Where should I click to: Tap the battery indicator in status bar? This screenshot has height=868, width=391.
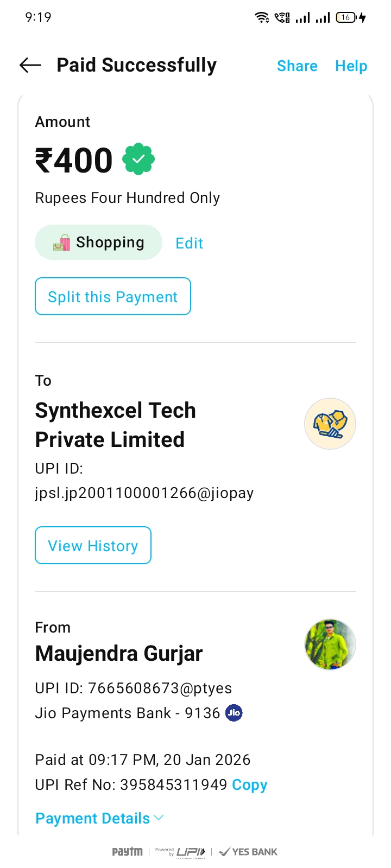tap(346, 17)
